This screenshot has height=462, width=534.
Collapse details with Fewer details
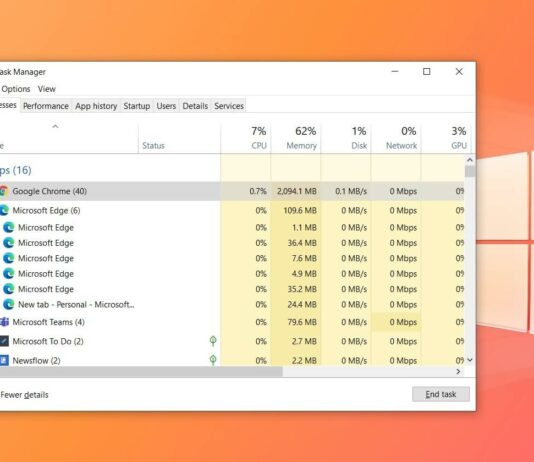click(24, 395)
